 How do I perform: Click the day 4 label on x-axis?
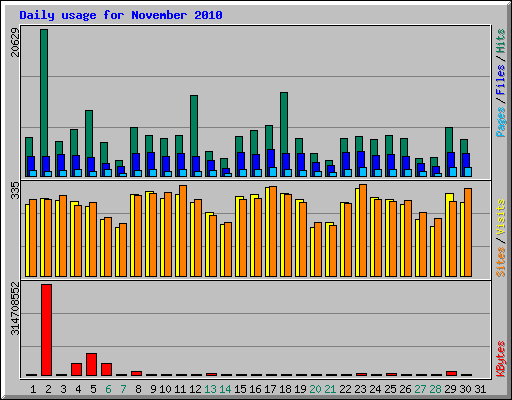click(78, 389)
